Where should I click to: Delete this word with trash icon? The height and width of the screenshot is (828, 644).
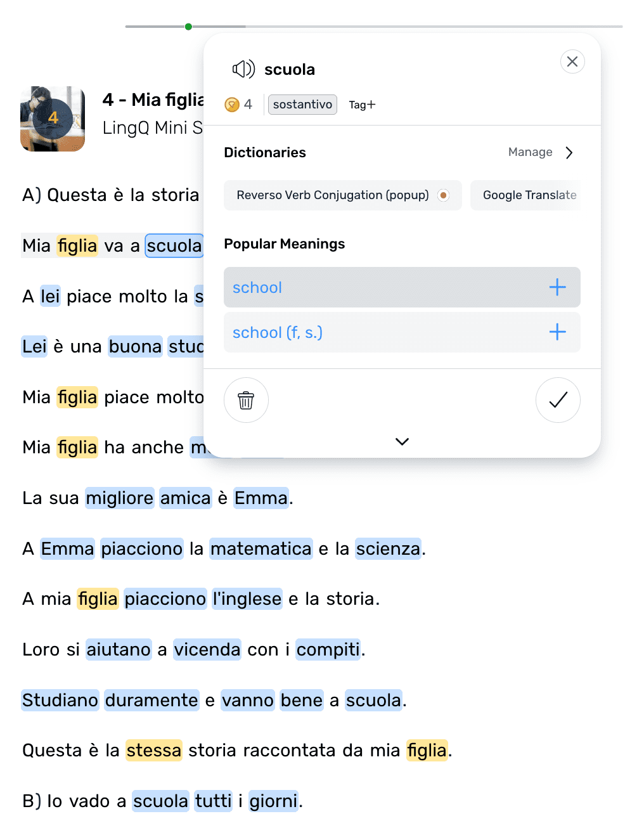[246, 400]
